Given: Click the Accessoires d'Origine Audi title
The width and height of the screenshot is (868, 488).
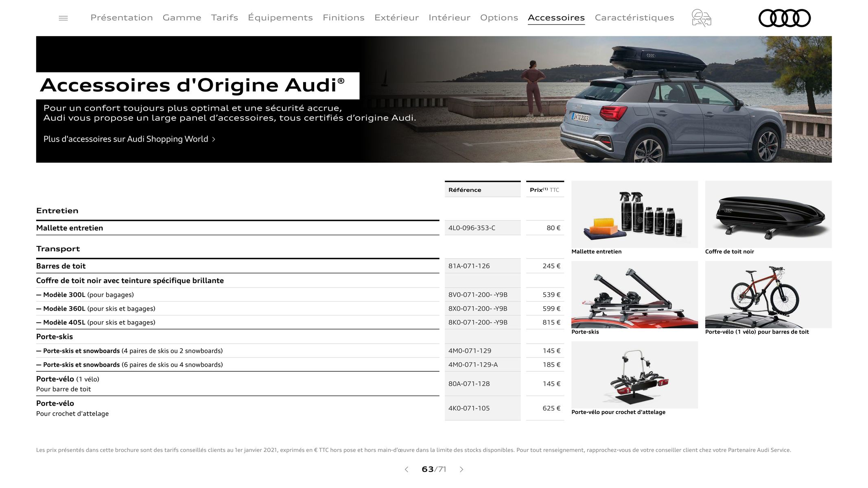Looking at the screenshot, I should [x=192, y=85].
